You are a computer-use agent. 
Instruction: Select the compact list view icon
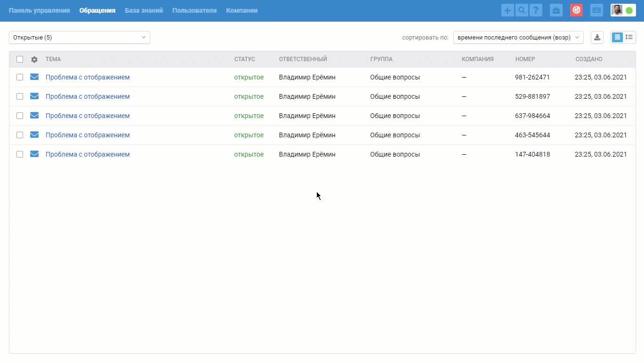click(617, 37)
